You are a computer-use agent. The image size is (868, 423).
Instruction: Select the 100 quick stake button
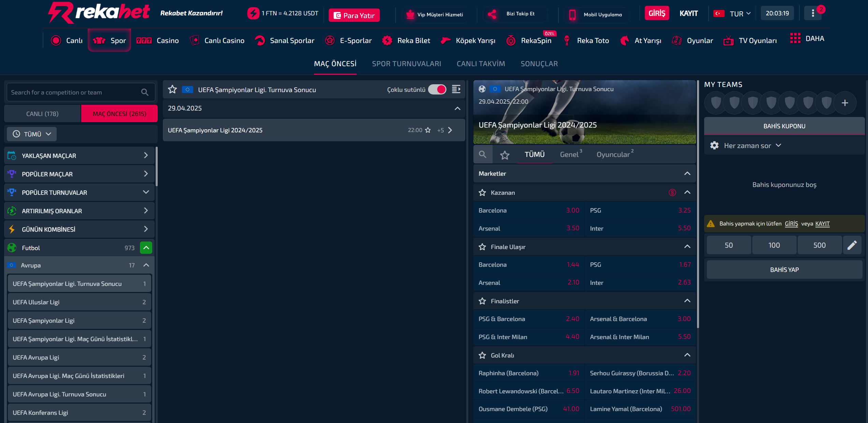coord(774,245)
